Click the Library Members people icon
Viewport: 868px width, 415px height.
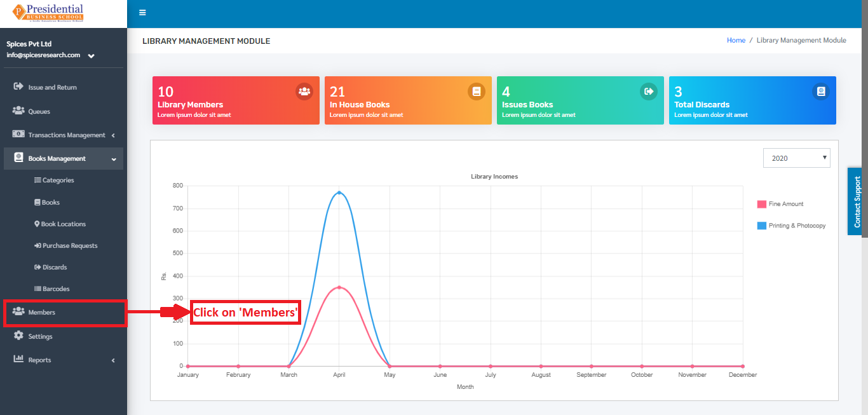[304, 92]
